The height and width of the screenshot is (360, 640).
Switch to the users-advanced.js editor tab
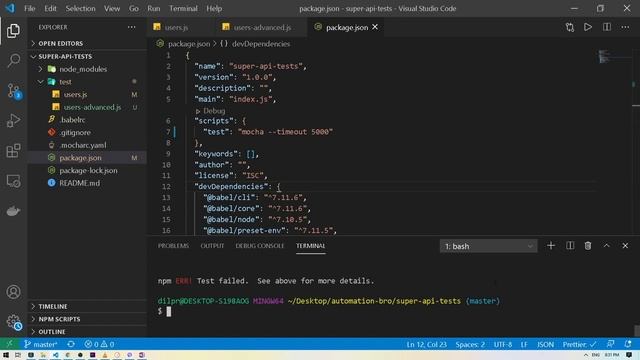(262, 27)
